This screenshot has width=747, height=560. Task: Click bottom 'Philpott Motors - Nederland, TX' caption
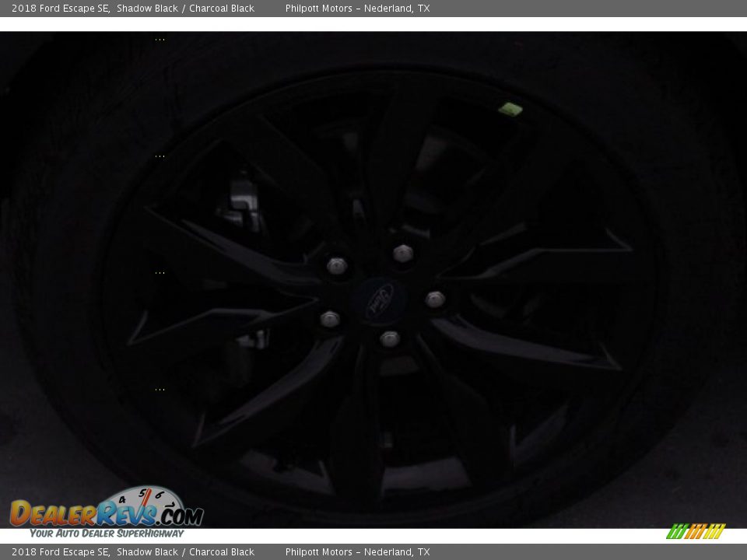tap(357, 552)
